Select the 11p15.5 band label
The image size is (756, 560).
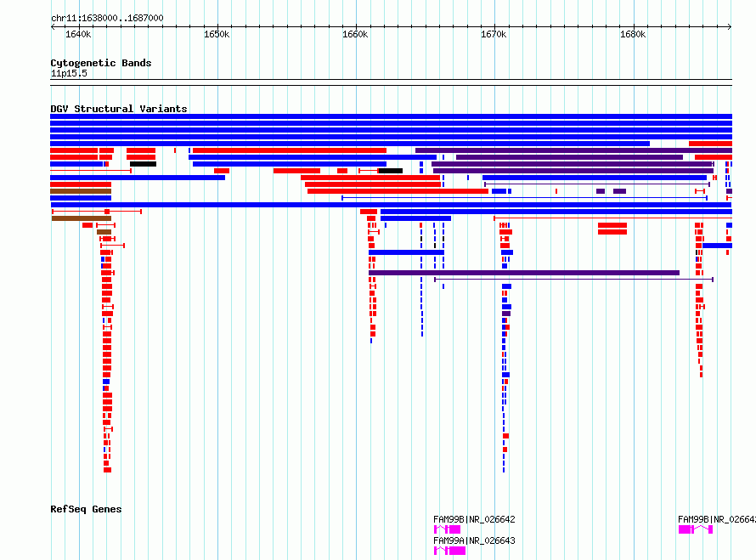pos(69,73)
